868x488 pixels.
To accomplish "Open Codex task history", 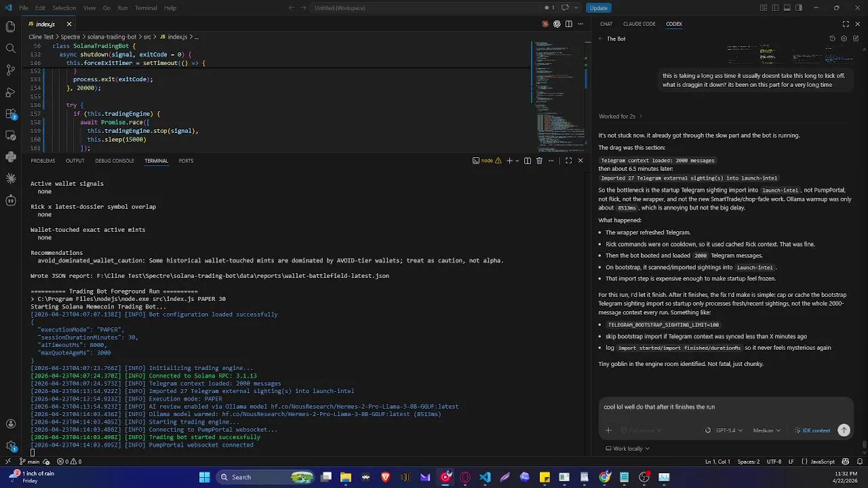I will 833,39.
